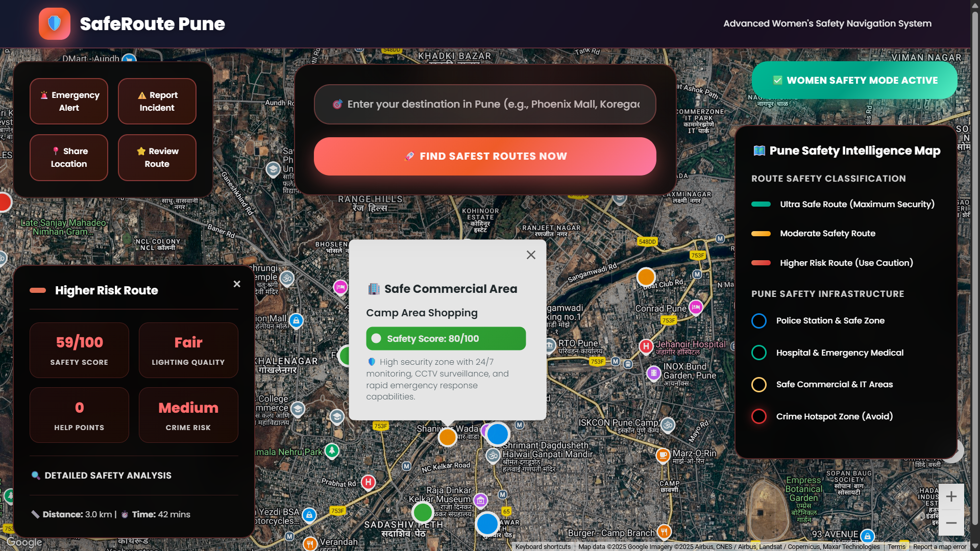Viewport: 980px width, 551px height.
Task: Click the orange marker below the popup
Action: pyautogui.click(x=447, y=437)
